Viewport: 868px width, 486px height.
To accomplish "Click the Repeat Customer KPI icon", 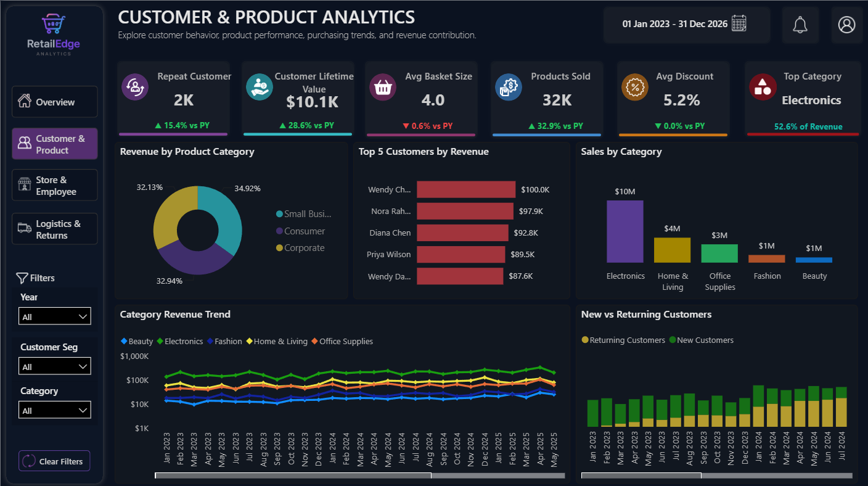I will click(x=134, y=87).
